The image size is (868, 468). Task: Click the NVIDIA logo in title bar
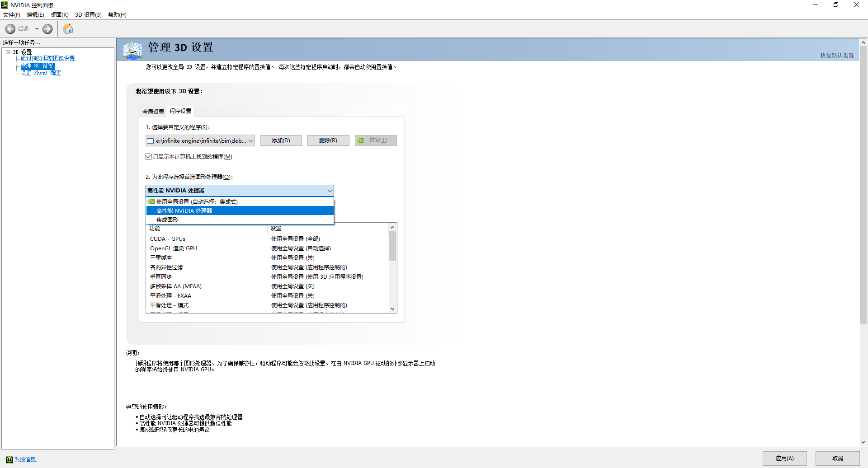coord(5,5)
